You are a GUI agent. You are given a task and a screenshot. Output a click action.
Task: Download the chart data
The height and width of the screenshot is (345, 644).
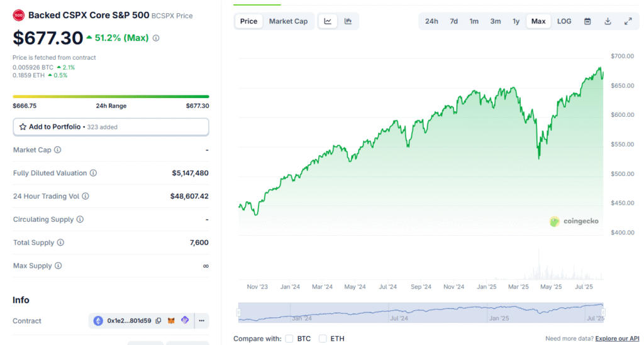click(x=608, y=21)
